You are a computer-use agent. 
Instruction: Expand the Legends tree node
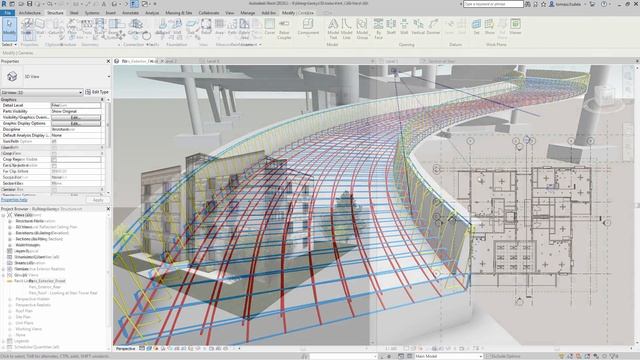tap(4, 341)
